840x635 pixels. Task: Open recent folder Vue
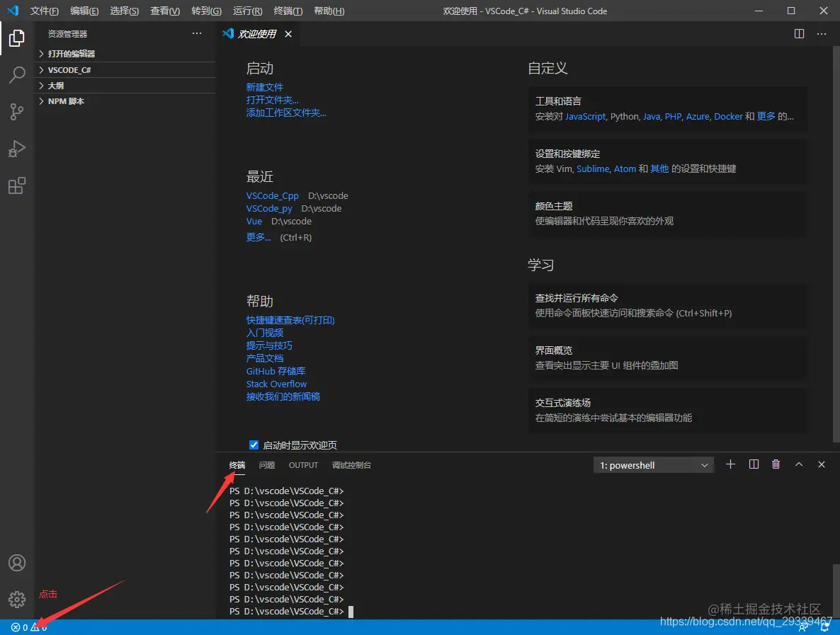254,221
